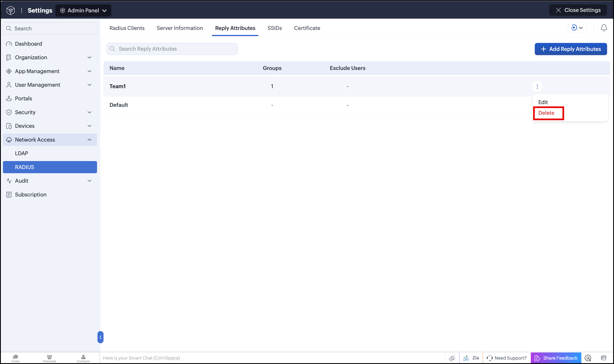Focus the sidebar Search field
The height and width of the screenshot is (364, 614).
(x=50, y=28)
